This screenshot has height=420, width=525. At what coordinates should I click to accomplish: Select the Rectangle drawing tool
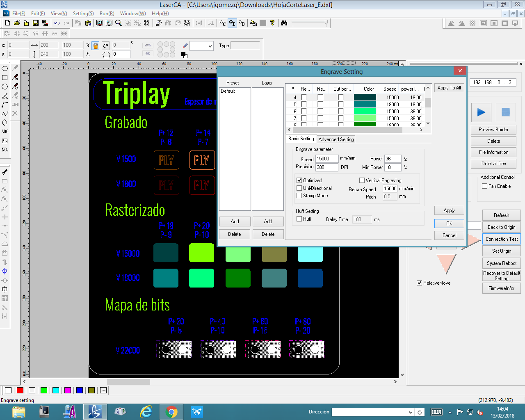pyautogui.click(x=5, y=78)
